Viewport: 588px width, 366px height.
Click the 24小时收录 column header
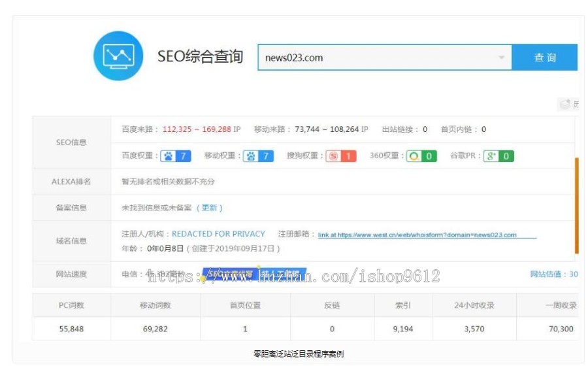[x=474, y=305]
